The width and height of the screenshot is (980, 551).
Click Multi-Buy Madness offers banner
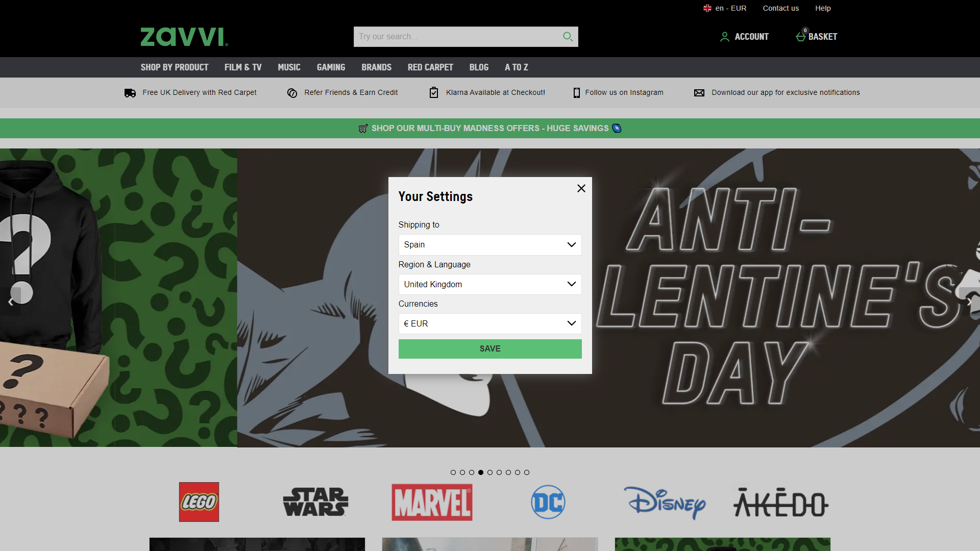(490, 129)
